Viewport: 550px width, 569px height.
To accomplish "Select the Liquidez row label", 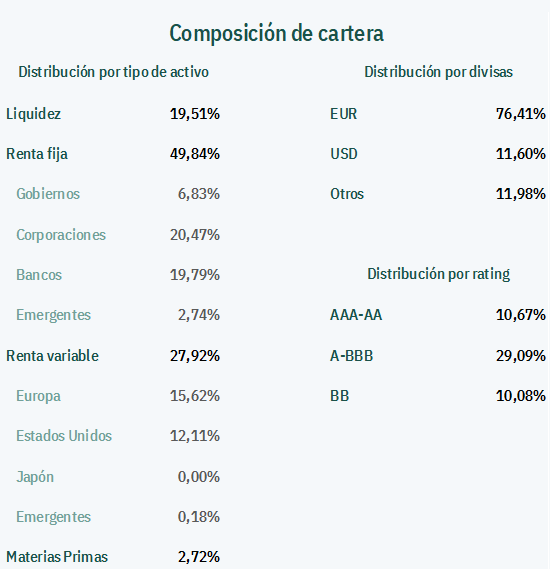I will click(33, 114).
